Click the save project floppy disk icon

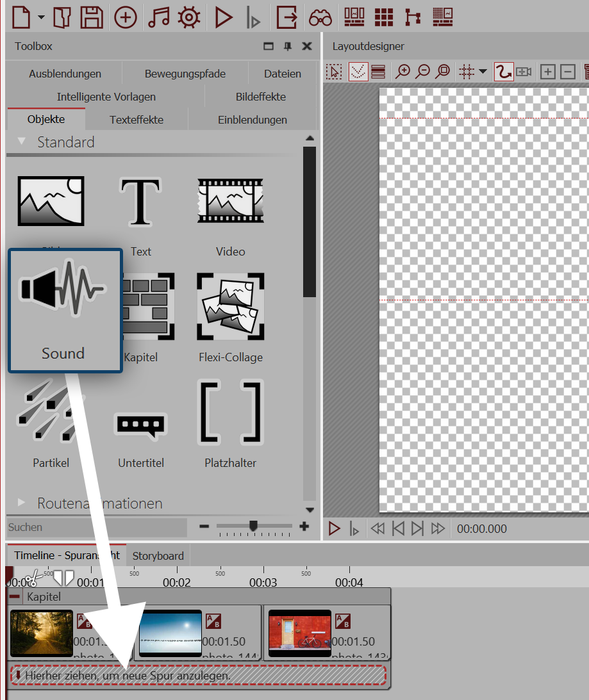(92, 17)
